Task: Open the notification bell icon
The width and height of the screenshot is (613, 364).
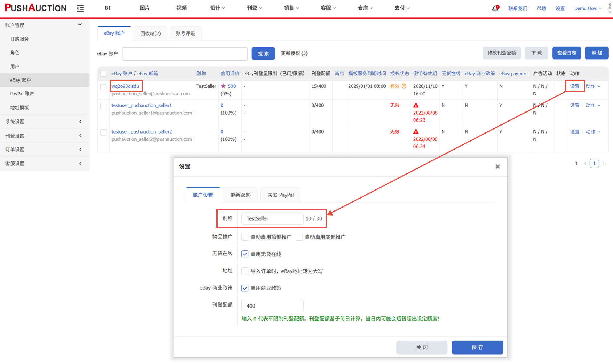Action: point(495,8)
